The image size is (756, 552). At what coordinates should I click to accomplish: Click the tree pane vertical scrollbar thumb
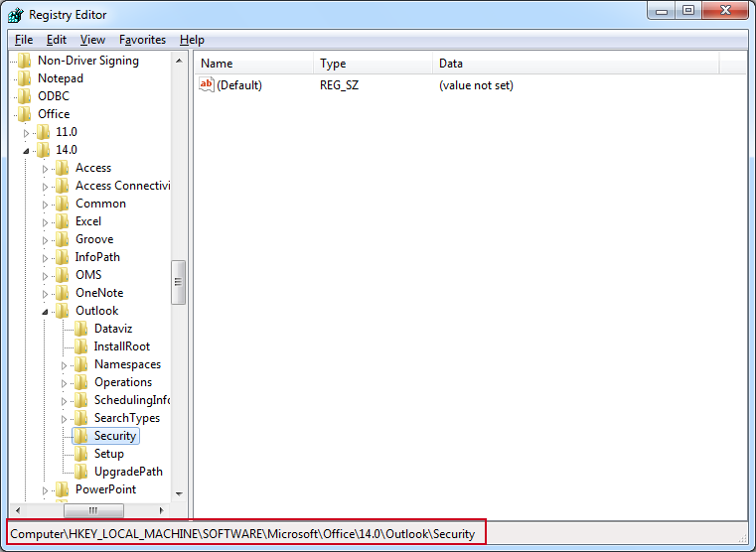(179, 282)
